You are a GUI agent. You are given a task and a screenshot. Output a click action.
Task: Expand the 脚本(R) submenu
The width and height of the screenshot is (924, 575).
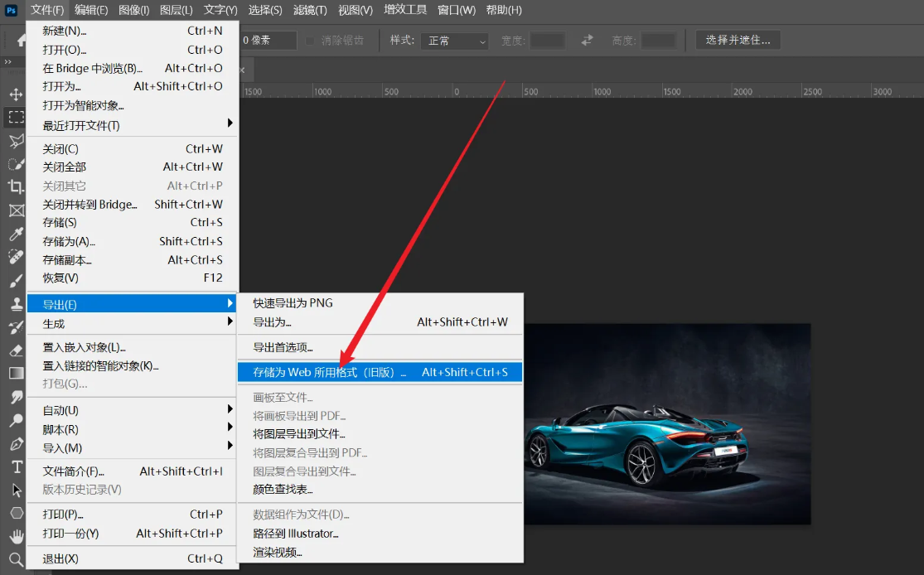tap(133, 429)
